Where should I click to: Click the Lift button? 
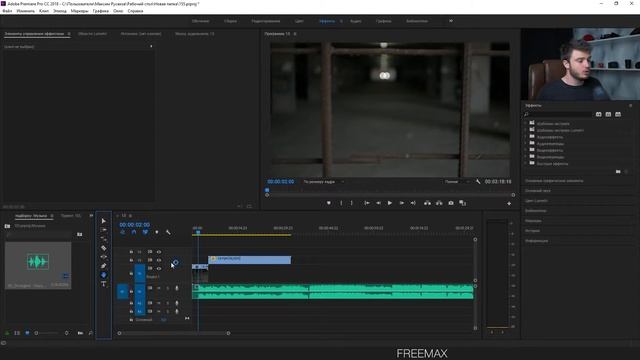[x=427, y=203]
